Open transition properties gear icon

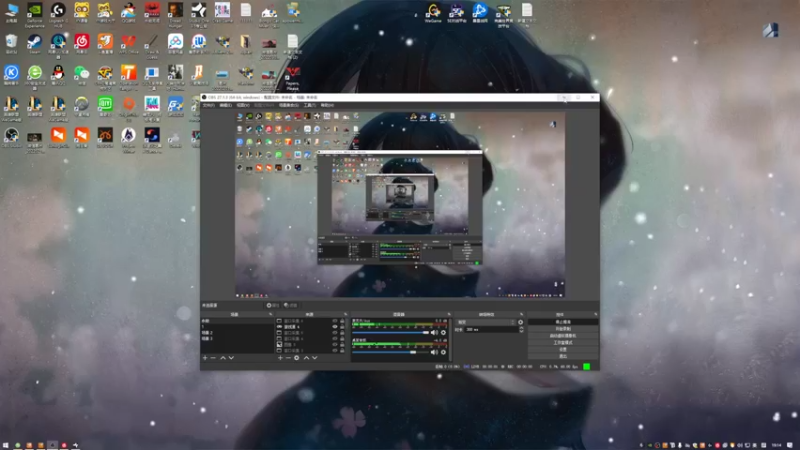(521, 322)
